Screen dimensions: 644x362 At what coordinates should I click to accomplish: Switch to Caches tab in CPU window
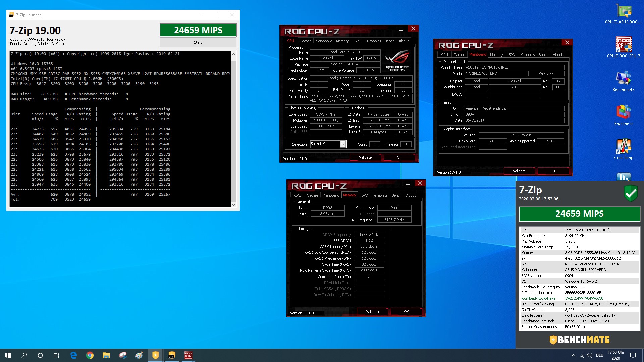pyautogui.click(x=305, y=41)
